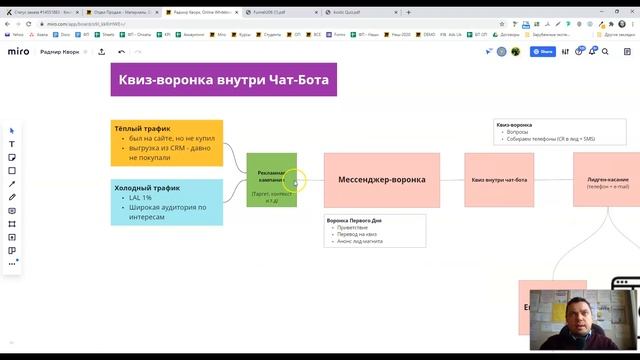This screenshot has width=640, height=360.
Task: Open the Upload tool
Action: [12, 237]
